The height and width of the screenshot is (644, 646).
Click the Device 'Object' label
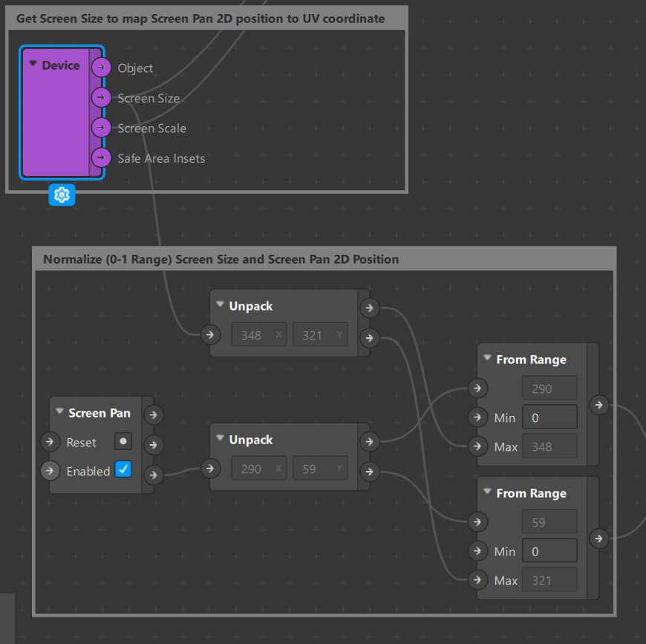[x=135, y=68]
